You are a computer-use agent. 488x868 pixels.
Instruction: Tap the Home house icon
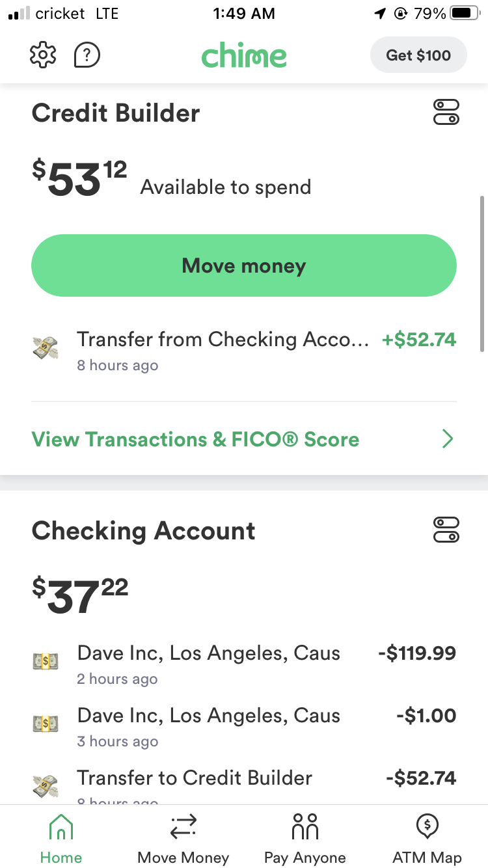click(x=61, y=827)
